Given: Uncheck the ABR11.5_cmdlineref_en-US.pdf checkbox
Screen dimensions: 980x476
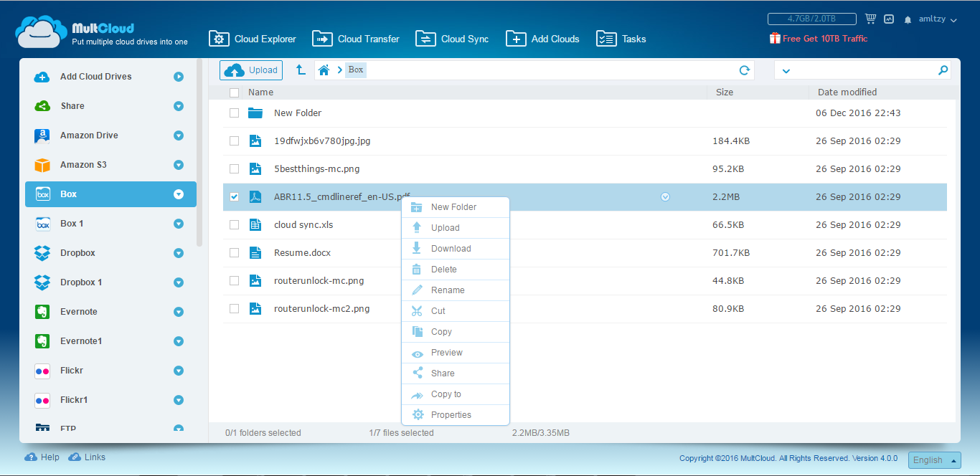Looking at the screenshot, I should (x=234, y=197).
